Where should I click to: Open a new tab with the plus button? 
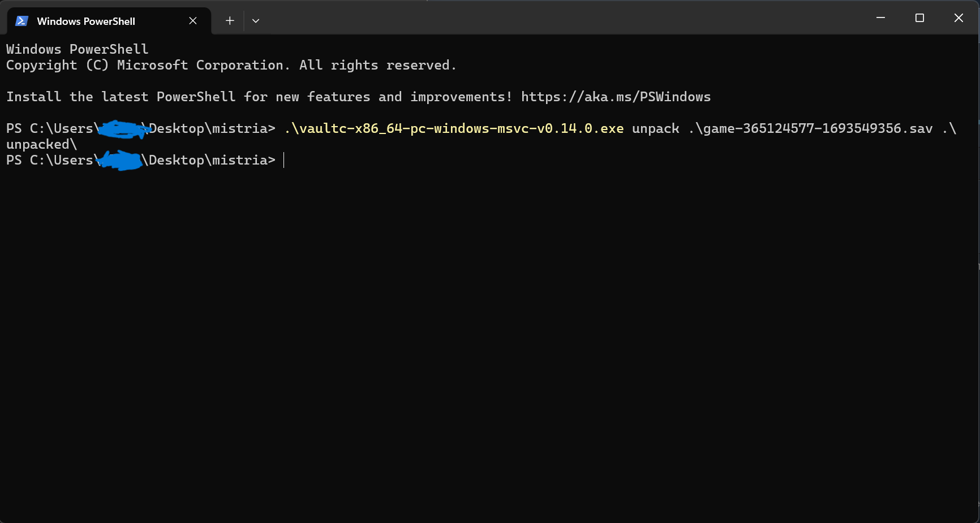coord(230,21)
